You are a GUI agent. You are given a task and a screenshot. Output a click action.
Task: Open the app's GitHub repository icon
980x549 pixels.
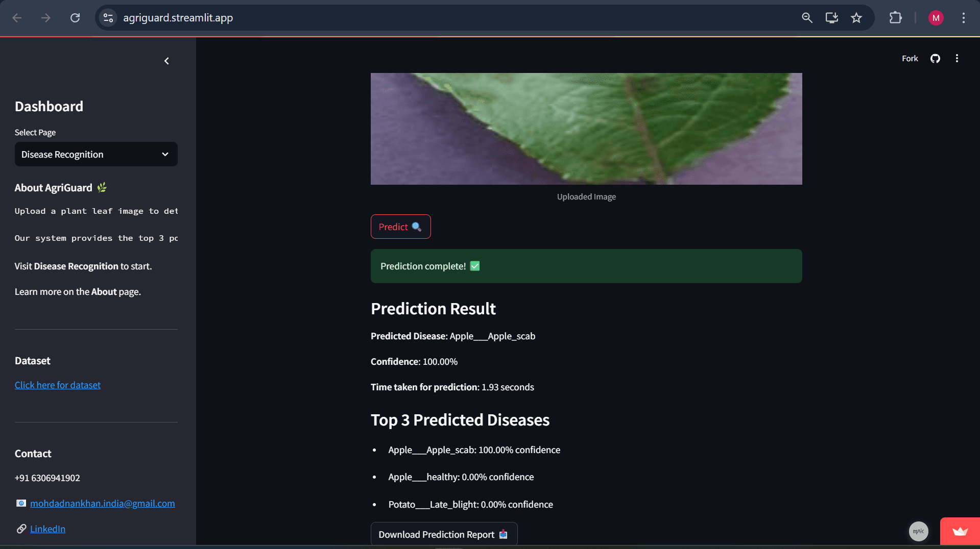935,58
